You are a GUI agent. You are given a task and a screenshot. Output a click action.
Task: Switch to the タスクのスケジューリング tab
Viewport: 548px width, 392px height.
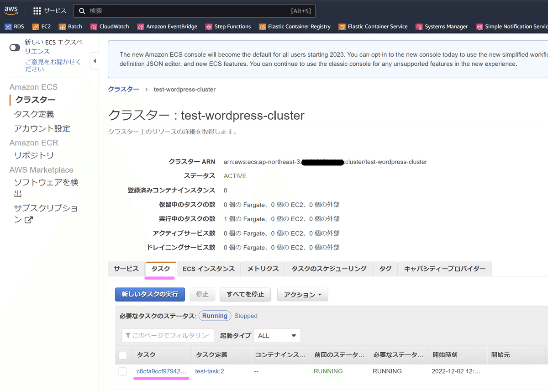tap(329, 269)
